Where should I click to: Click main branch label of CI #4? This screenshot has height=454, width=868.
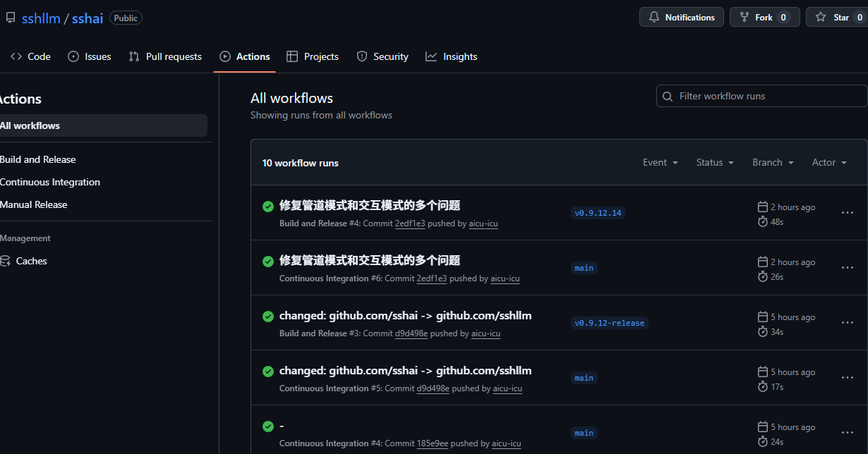[584, 432]
